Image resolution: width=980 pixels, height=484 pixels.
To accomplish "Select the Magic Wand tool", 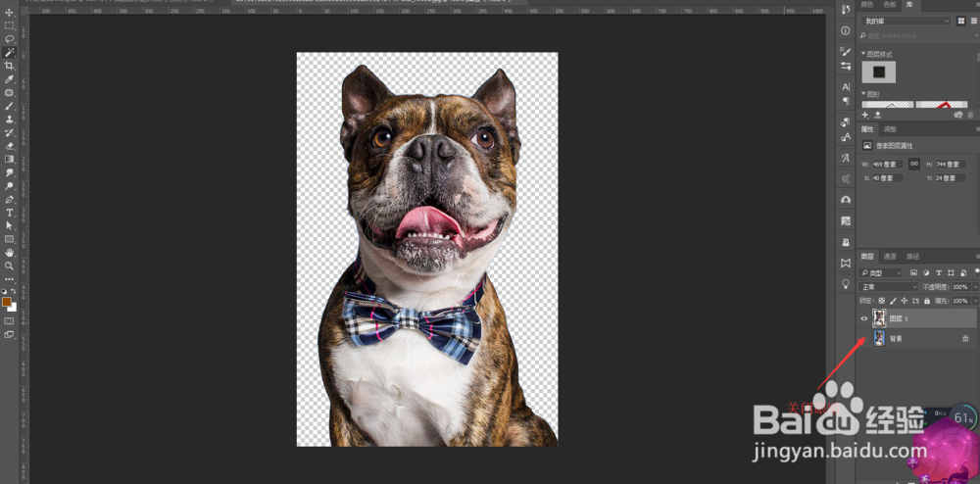I will point(10,53).
